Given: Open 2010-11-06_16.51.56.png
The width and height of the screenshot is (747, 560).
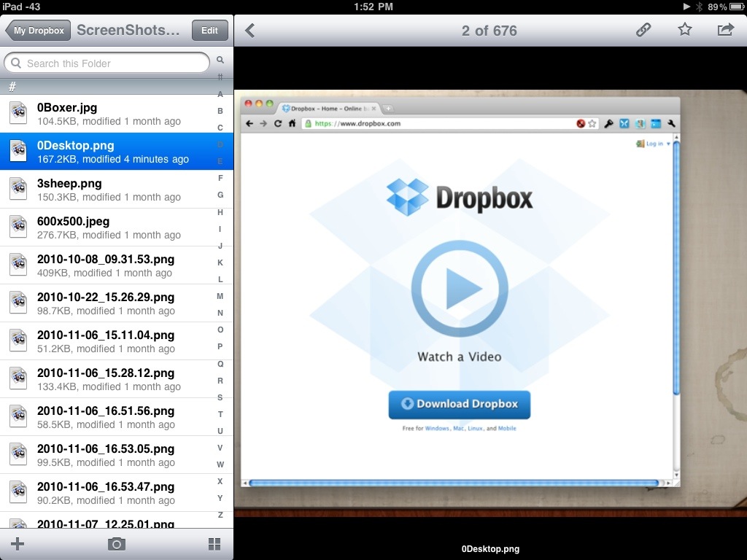Looking at the screenshot, I should [117, 417].
